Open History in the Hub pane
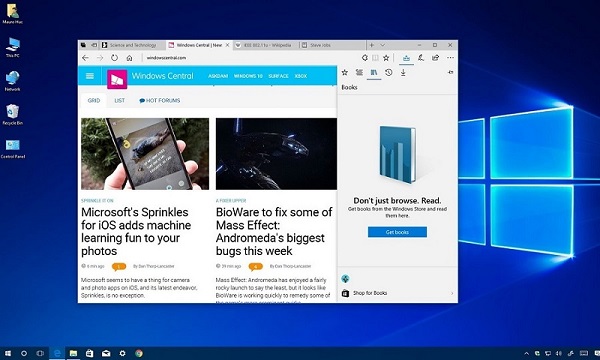 click(x=388, y=72)
